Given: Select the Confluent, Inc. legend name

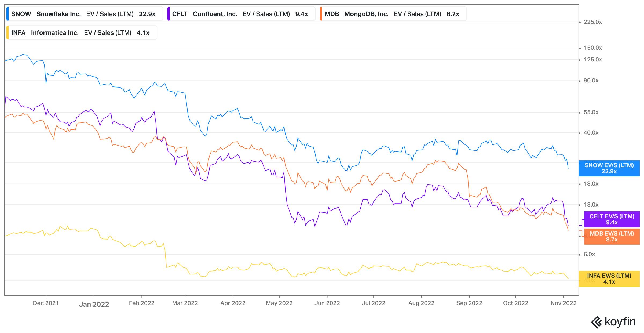Looking at the screenshot, I should point(215,14).
